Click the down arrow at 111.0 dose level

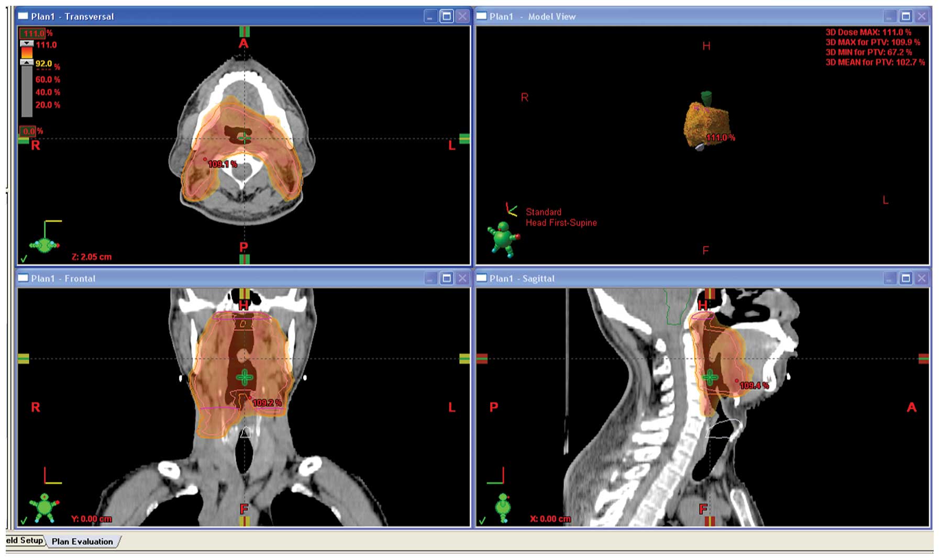coord(27,44)
